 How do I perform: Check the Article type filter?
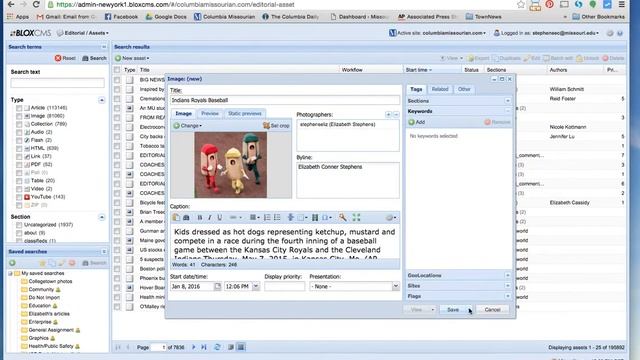pyautogui.click(x=19, y=108)
